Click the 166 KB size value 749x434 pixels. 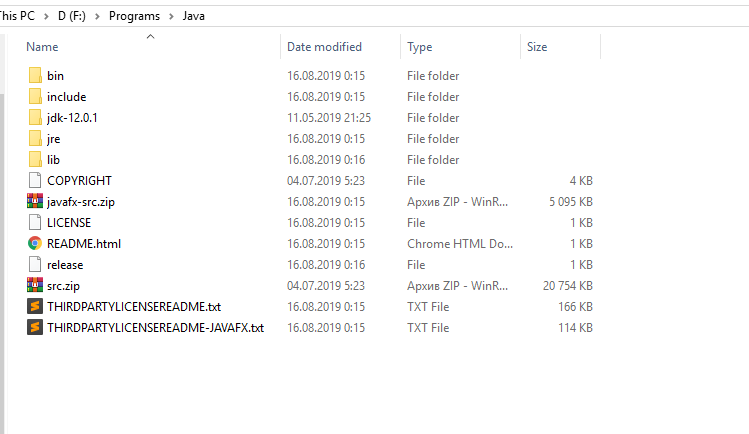[x=576, y=307]
